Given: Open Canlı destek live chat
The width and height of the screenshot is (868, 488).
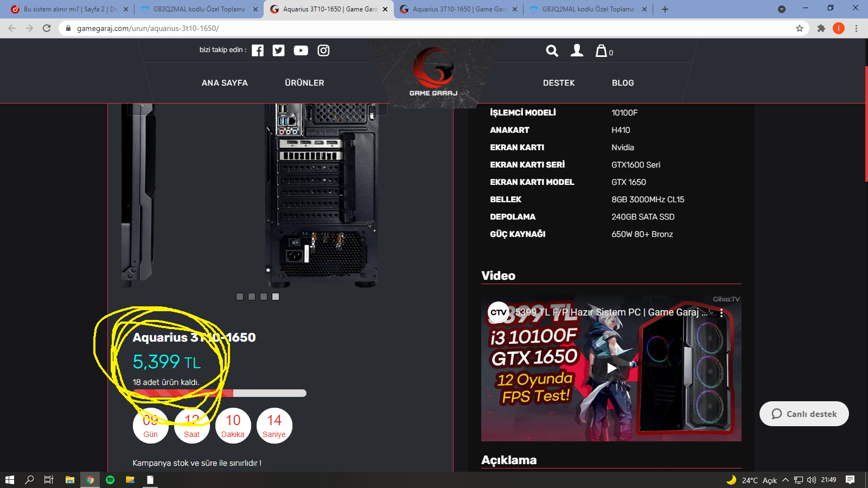Looking at the screenshot, I should click(x=804, y=414).
